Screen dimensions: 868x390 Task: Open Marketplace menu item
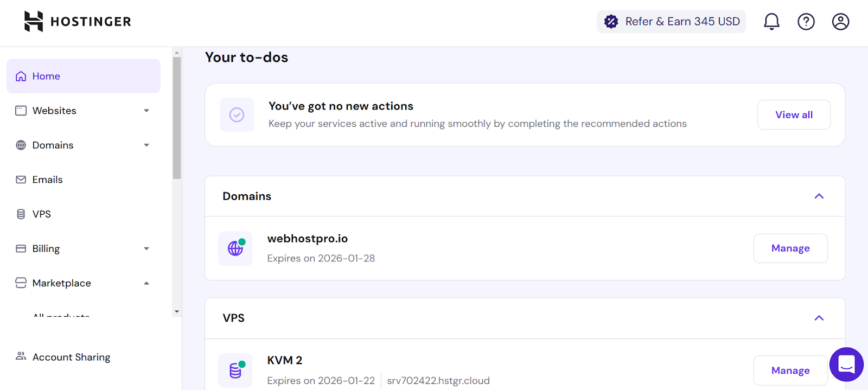84,283
